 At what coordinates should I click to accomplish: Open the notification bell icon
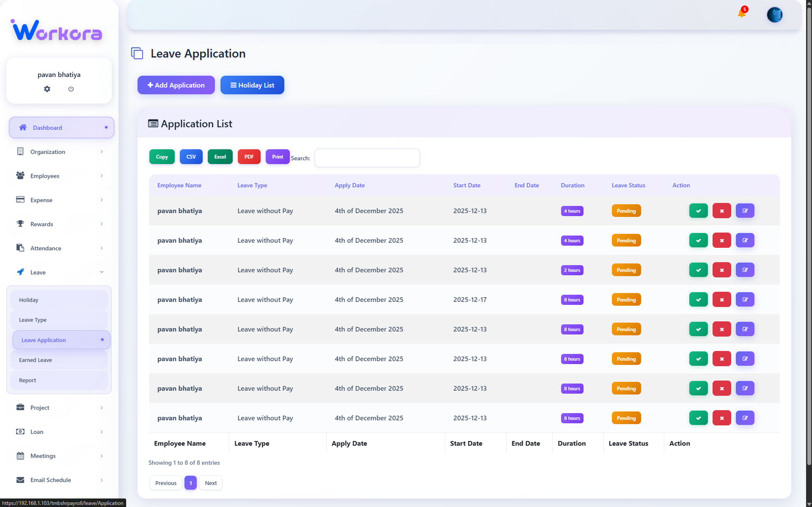point(741,14)
